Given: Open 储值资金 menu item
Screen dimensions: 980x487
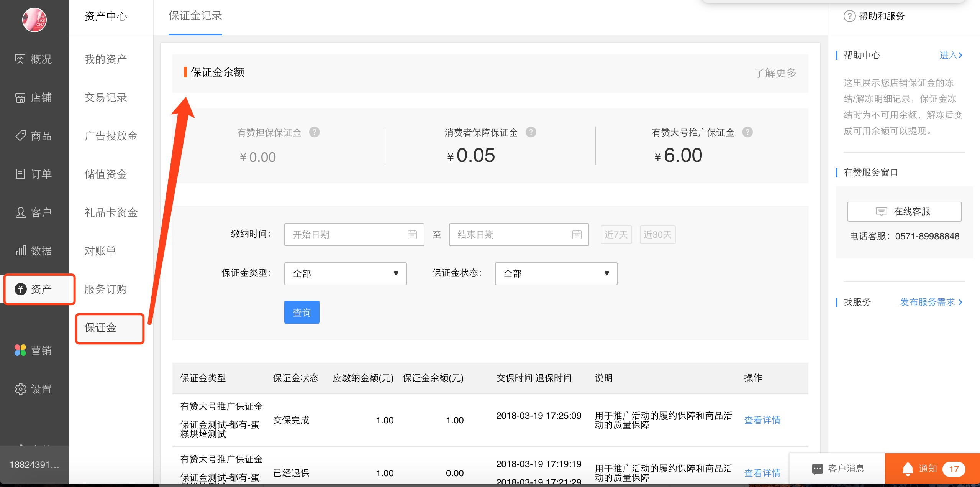Looking at the screenshot, I should click(106, 174).
